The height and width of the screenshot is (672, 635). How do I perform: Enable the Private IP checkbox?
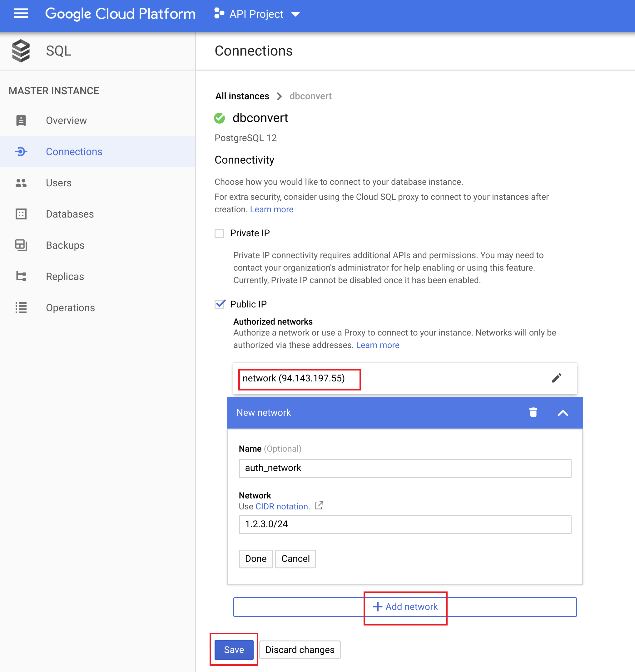click(x=219, y=233)
